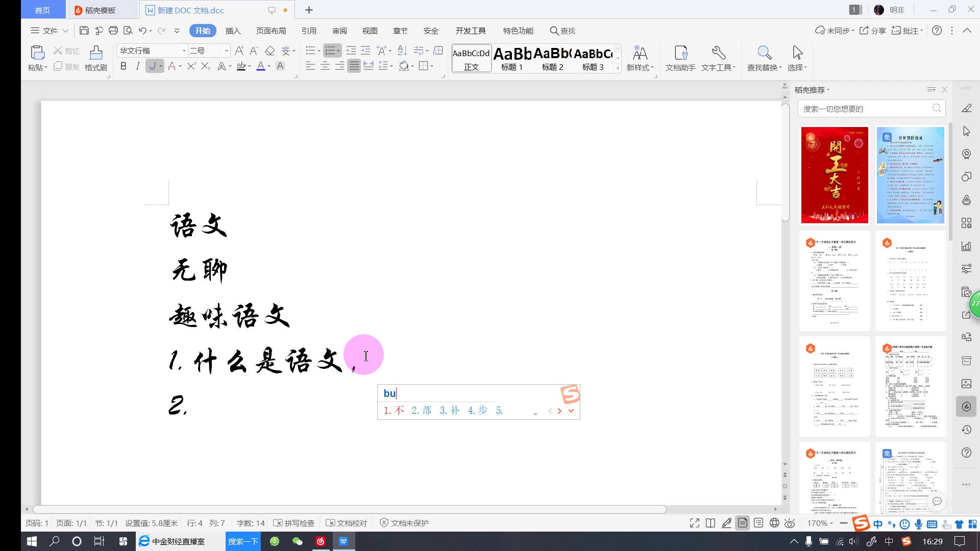The width and height of the screenshot is (980, 551).
Task: Click the eye protection mode icon
Action: point(790,523)
